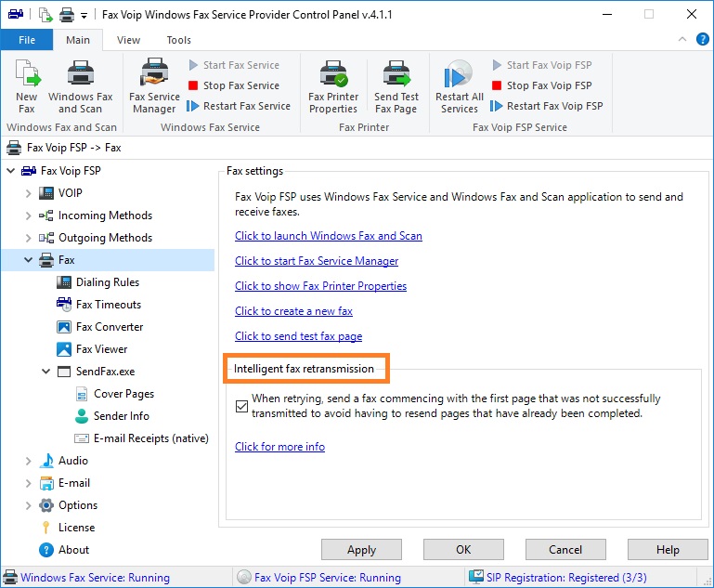The height and width of the screenshot is (588, 714).
Task: Click the Cancel button
Action: [565, 550]
